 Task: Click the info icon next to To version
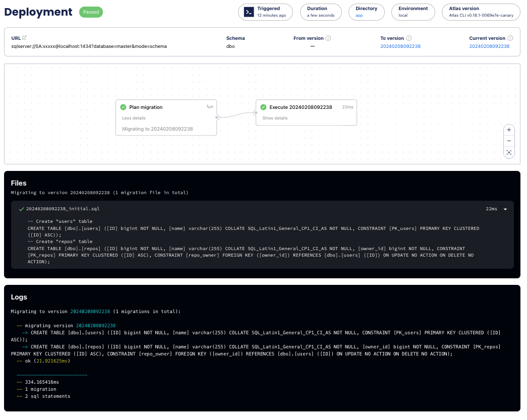coord(409,38)
